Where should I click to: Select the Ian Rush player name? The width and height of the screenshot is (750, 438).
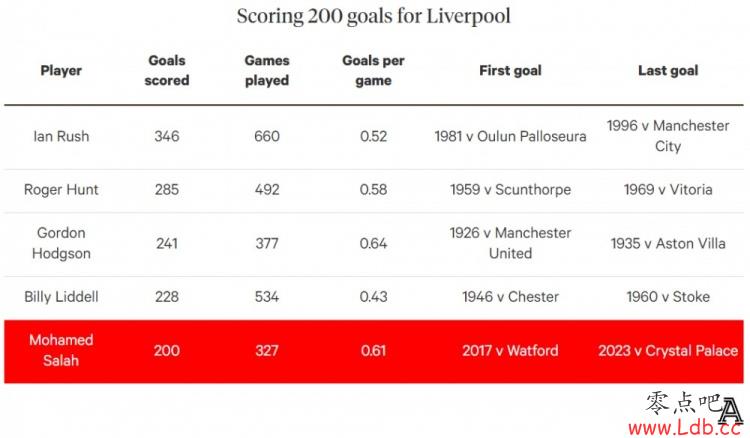(61, 136)
